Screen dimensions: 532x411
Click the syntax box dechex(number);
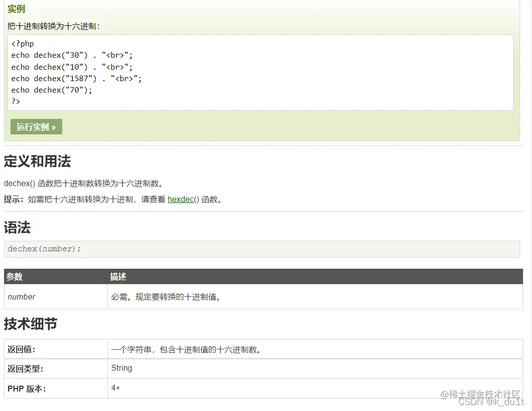coord(262,249)
